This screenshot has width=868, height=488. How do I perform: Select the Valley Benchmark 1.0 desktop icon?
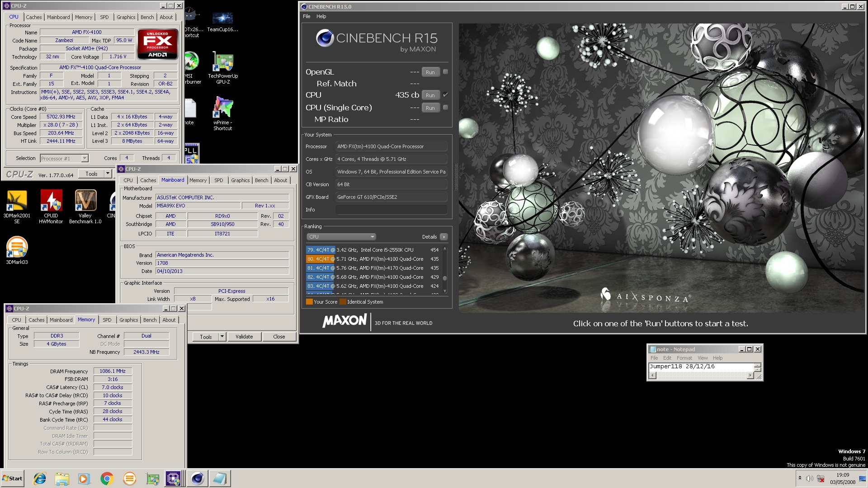coord(85,207)
